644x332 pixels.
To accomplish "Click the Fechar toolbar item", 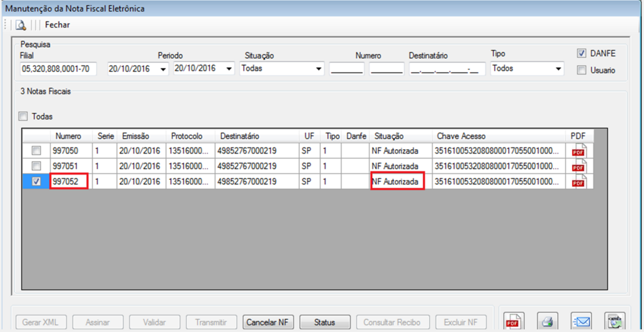I will [x=57, y=25].
